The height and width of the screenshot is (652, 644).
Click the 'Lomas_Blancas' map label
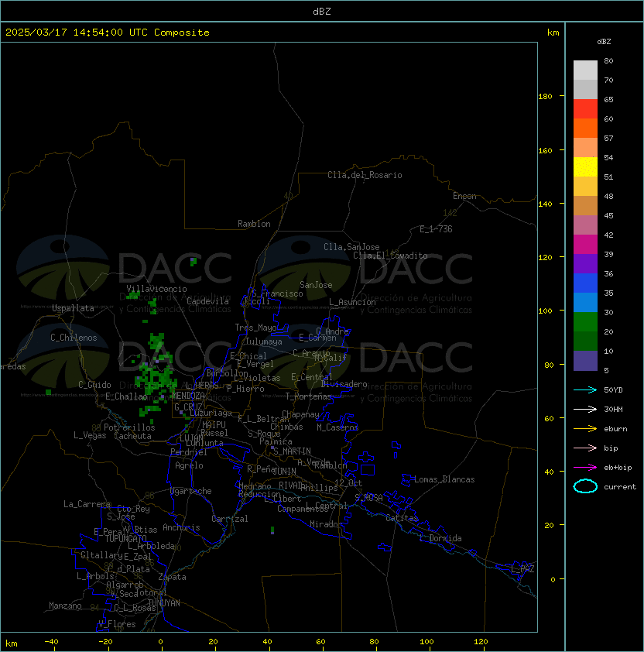point(444,479)
